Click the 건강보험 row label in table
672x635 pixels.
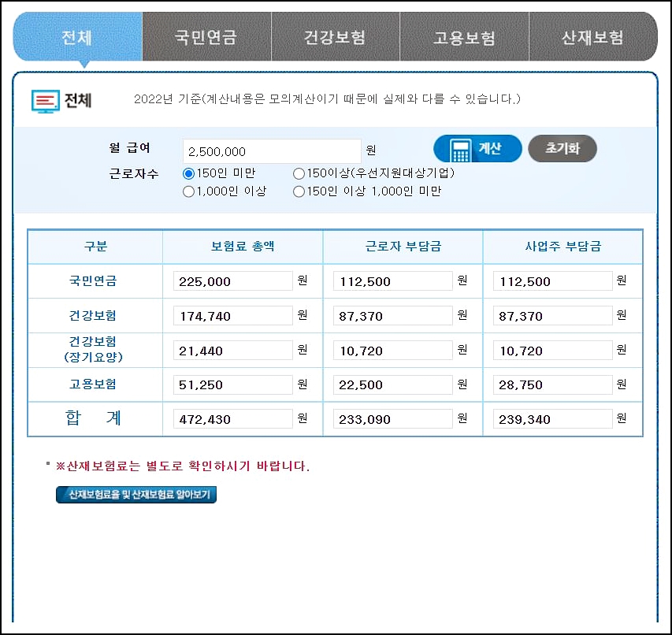[x=93, y=315]
